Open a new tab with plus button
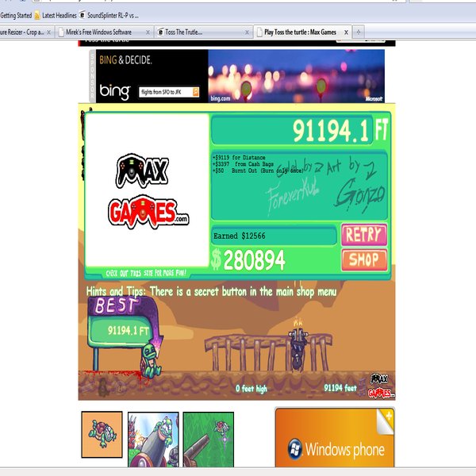Screen dimensions: 476x476 [359, 32]
